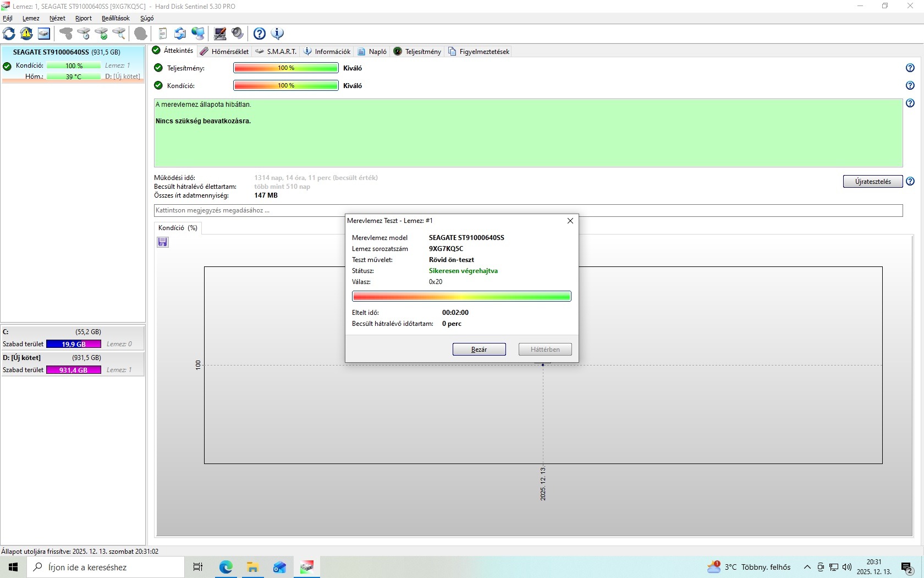
Task: Switch to the S.M.A.R.T. tab
Action: [x=276, y=51]
